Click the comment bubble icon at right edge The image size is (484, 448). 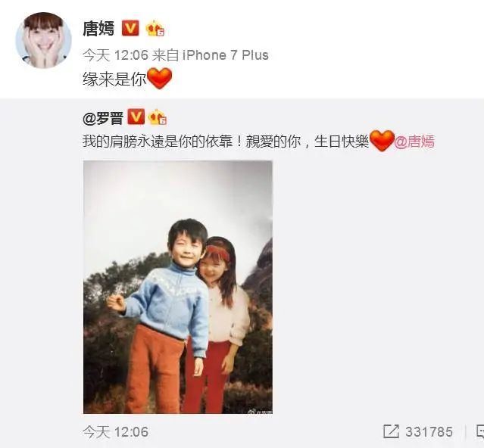coord(480,431)
